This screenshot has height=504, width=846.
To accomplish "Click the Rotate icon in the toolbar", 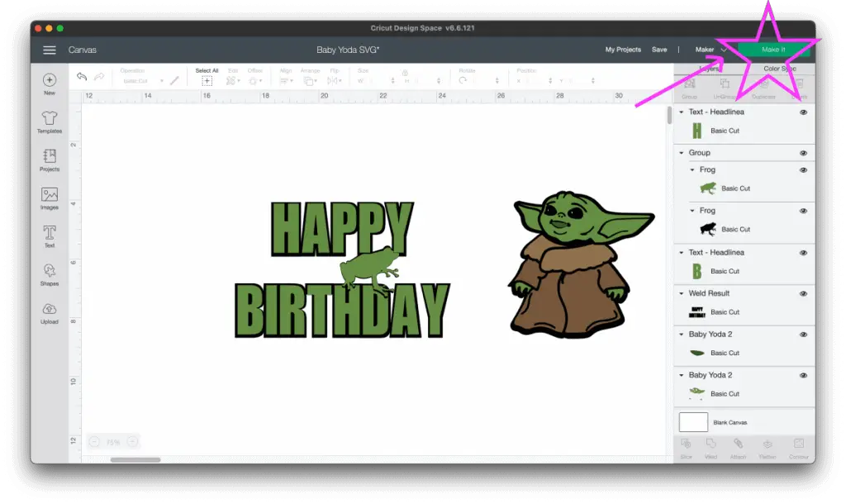I will point(463,80).
